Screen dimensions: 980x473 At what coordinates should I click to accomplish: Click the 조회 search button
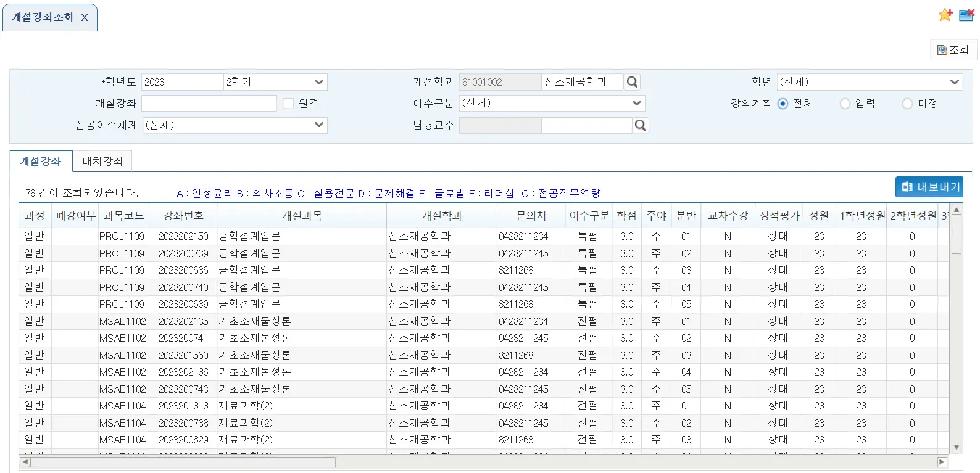click(953, 50)
